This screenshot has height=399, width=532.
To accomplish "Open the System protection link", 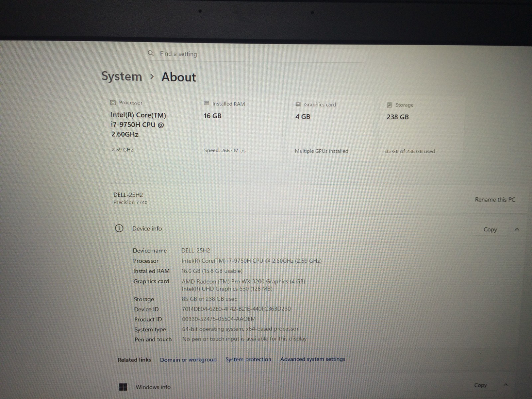I will [x=248, y=359].
